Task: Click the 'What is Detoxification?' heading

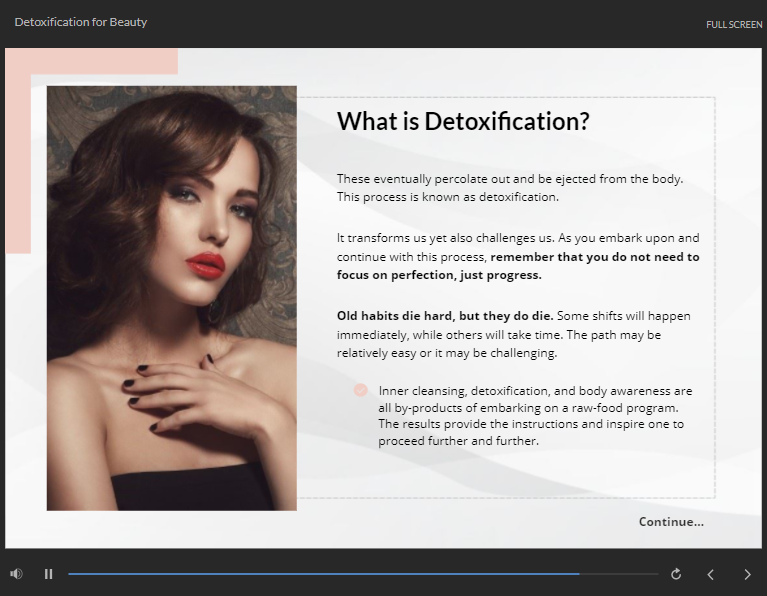Action: click(x=463, y=122)
